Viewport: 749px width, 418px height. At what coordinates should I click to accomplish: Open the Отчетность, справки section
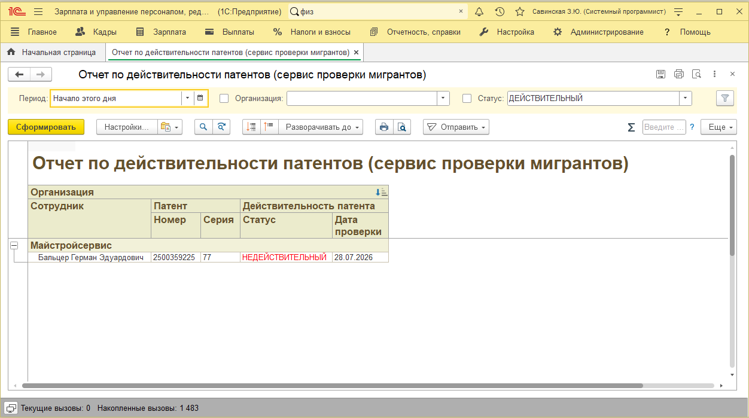click(x=415, y=32)
